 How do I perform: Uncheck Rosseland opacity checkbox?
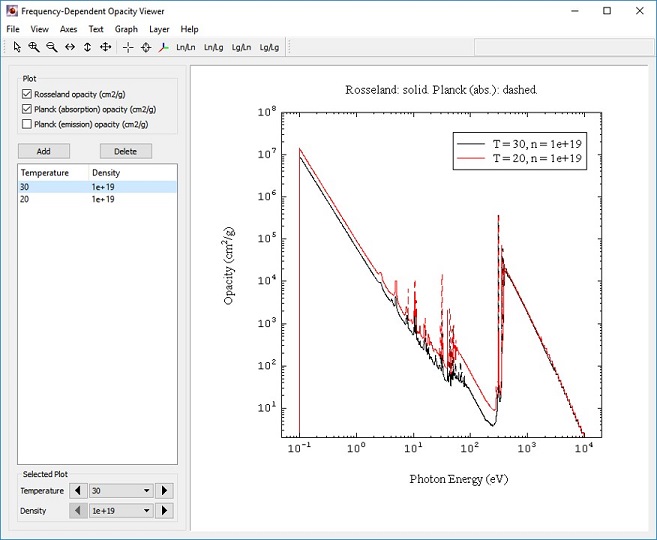(26, 94)
